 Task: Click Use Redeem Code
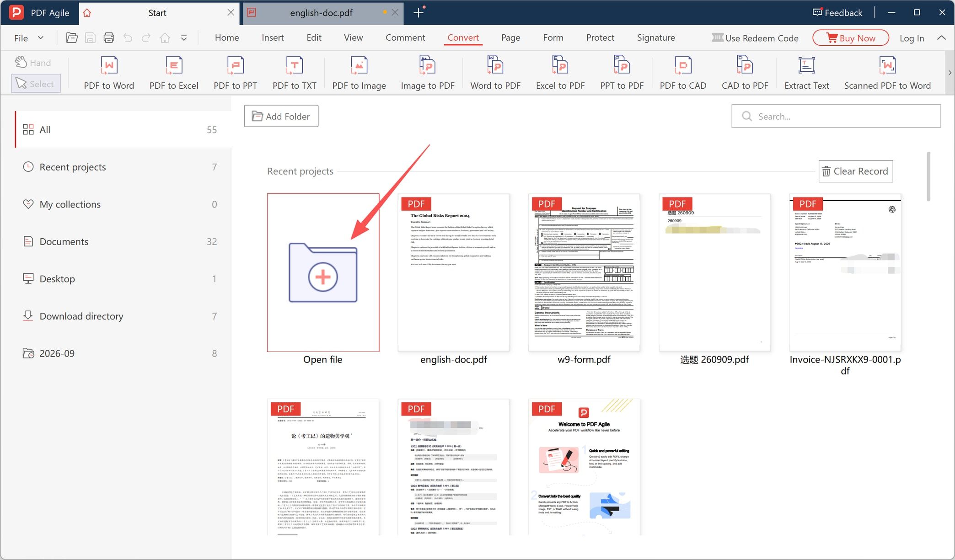tap(755, 38)
